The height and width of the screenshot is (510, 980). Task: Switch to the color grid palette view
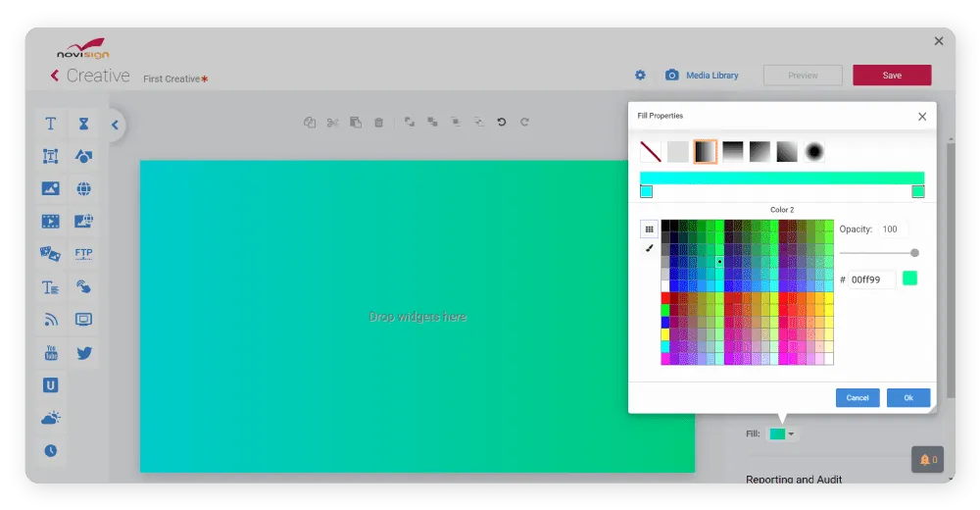click(649, 229)
